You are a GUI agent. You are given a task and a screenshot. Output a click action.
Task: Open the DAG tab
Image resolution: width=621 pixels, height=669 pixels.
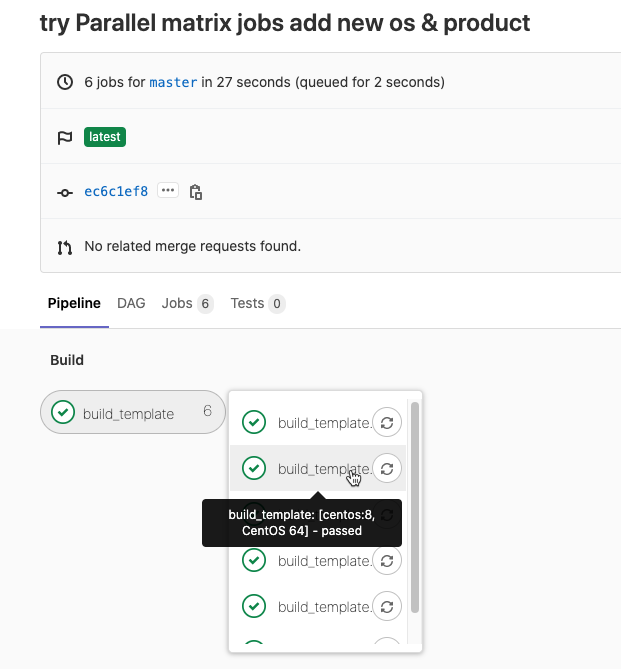click(131, 303)
